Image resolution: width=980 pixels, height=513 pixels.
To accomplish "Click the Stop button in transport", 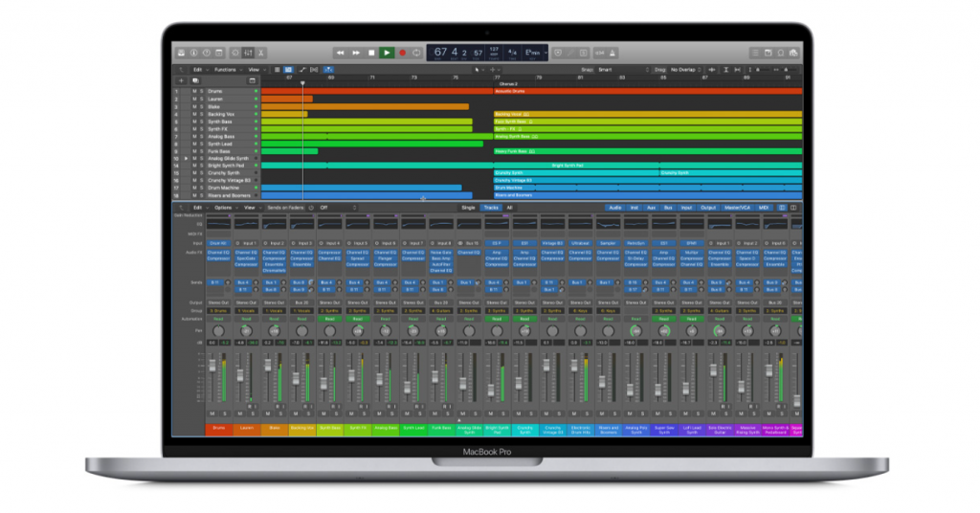I will (371, 53).
